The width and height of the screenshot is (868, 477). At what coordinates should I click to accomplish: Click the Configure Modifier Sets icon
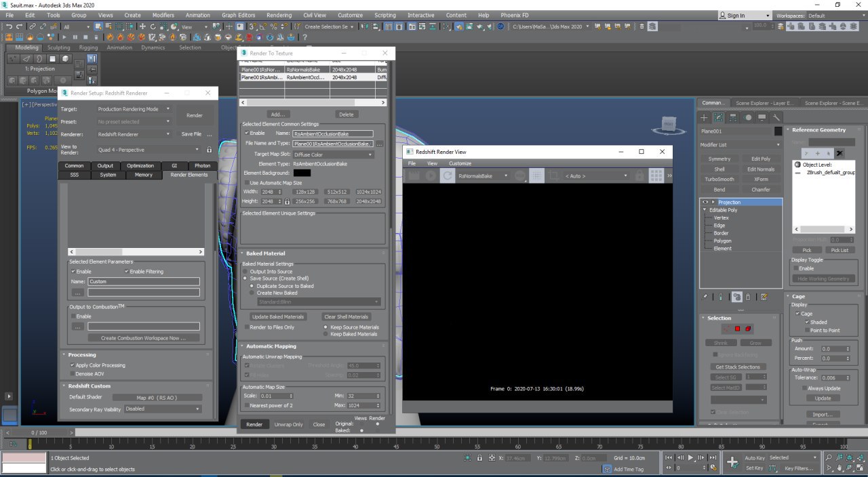[x=764, y=297]
